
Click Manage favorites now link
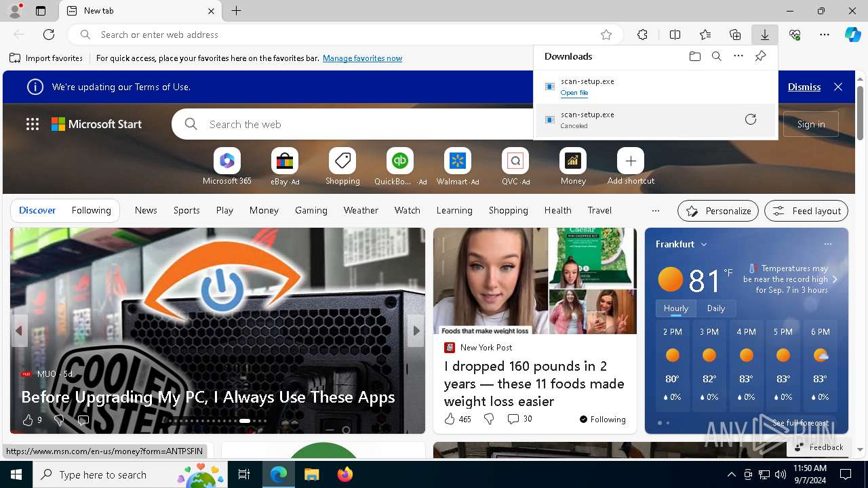(x=363, y=58)
